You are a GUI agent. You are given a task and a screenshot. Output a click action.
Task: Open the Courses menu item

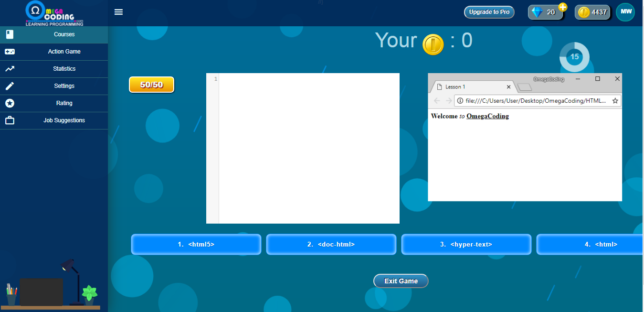pyautogui.click(x=54, y=34)
